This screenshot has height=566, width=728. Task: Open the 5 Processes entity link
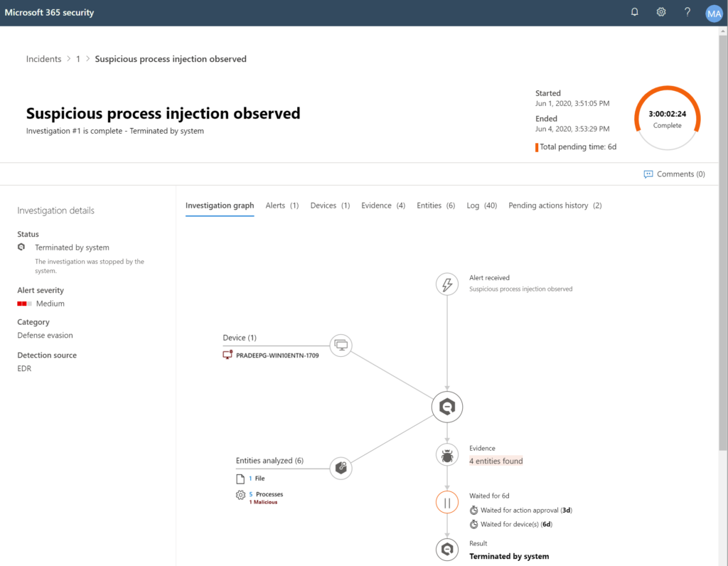tap(266, 494)
